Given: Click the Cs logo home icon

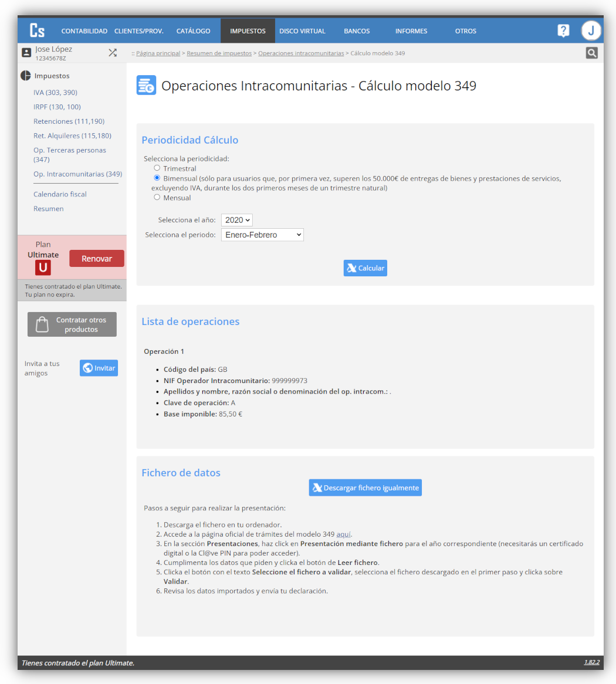Looking at the screenshot, I should 38,31.
